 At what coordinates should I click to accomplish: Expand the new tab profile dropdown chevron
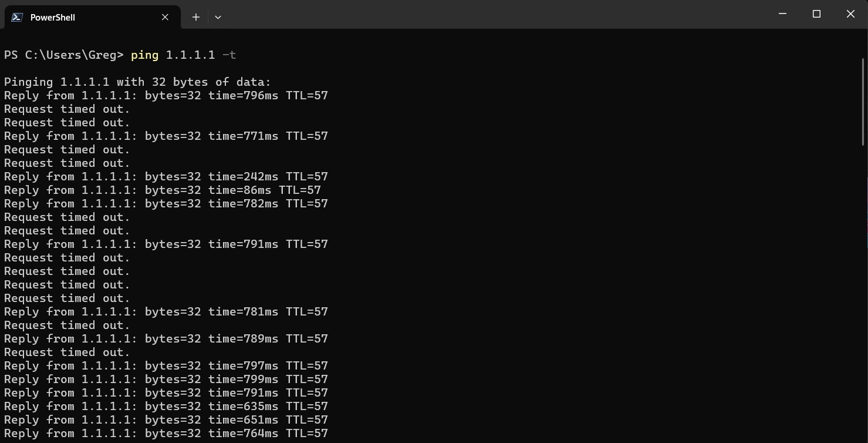[218, 18]
